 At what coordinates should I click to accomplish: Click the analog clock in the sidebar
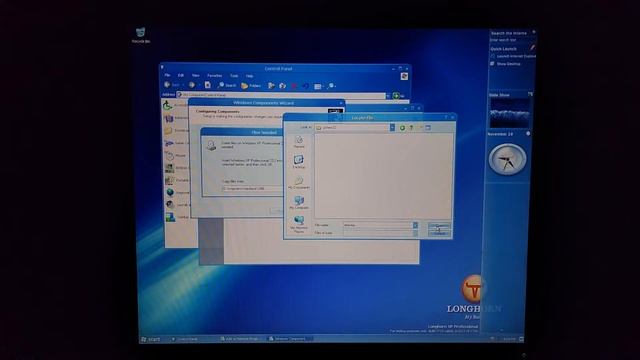pos(507,160)
